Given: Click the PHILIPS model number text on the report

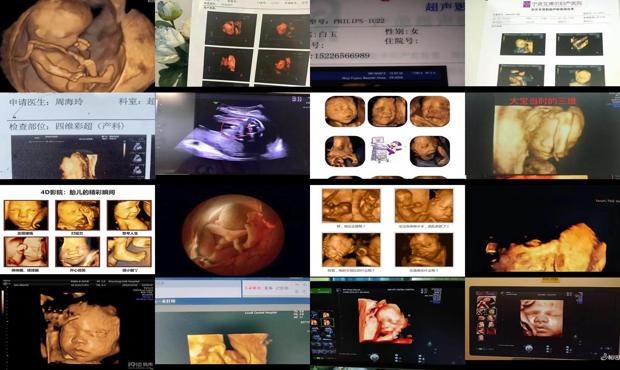Looking at the screenshot, I should pos(359,21).
